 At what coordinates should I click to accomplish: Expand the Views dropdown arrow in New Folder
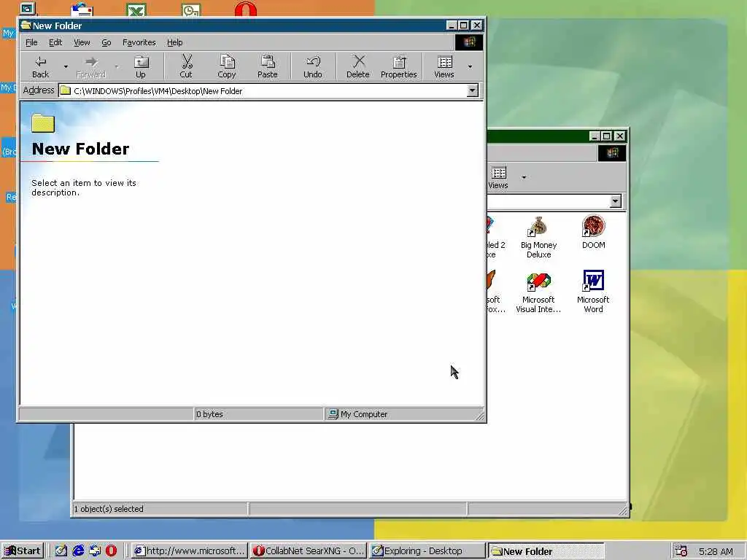pos(470,66)
